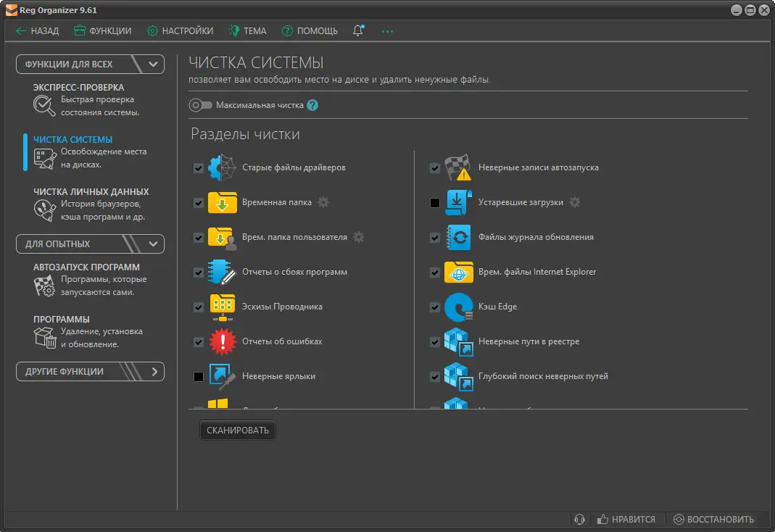This screenshot has width=775, height=532.
Task: Click the headset support icon in status bar
Action: tap(580, 519)
